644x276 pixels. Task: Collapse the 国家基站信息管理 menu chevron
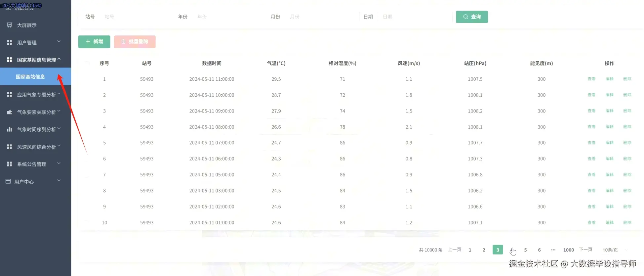click(x=59, y=59)
